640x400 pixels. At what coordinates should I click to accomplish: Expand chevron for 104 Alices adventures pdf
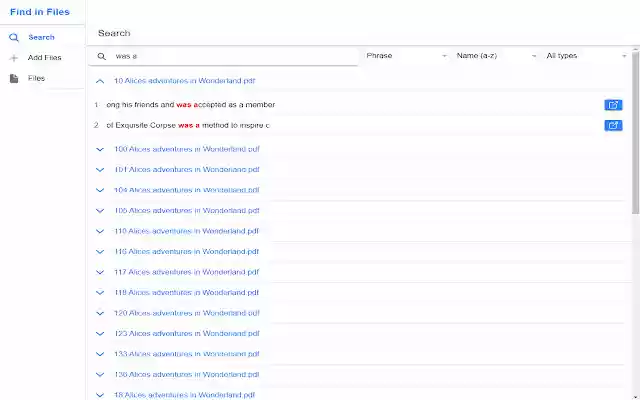coord(100,190)
